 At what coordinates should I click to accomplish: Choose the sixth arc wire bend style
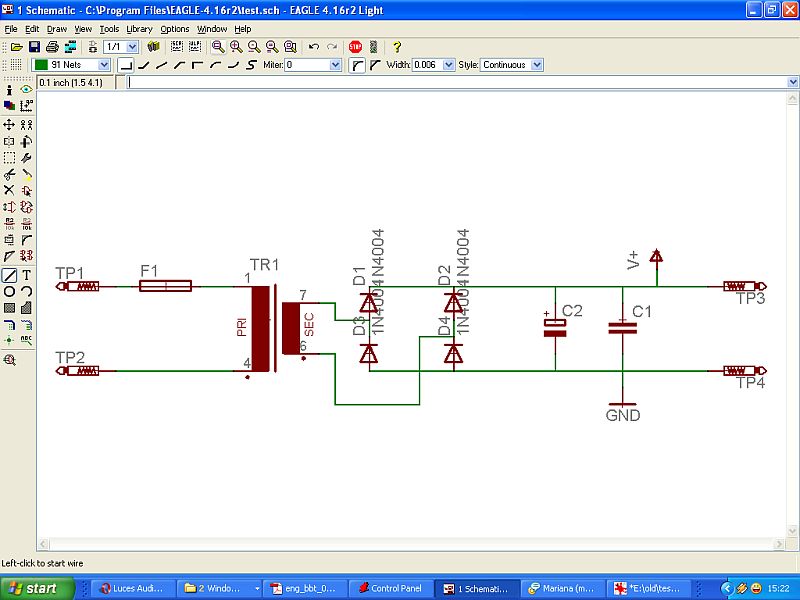[x=215, y=65]
